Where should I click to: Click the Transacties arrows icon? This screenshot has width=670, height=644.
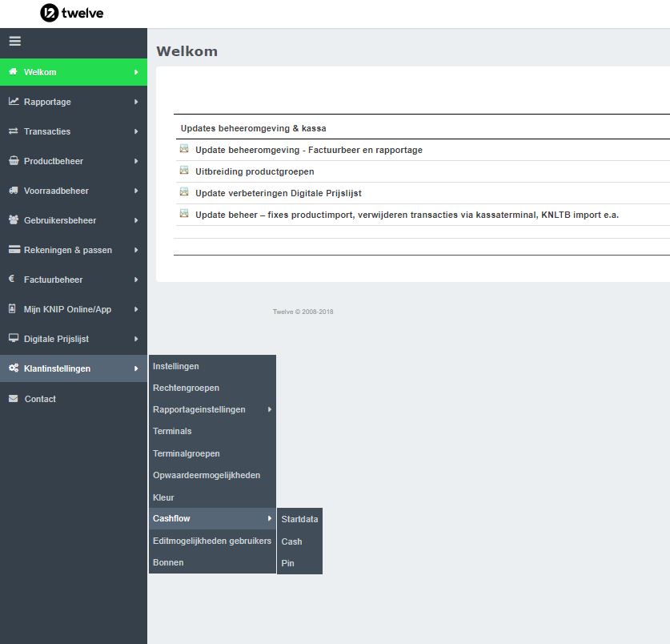point(14,131)
